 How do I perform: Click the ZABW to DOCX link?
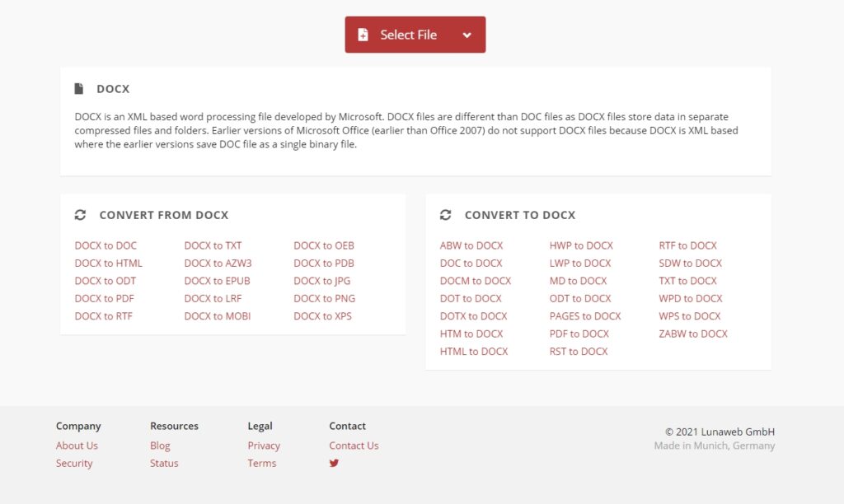[692, 334]
